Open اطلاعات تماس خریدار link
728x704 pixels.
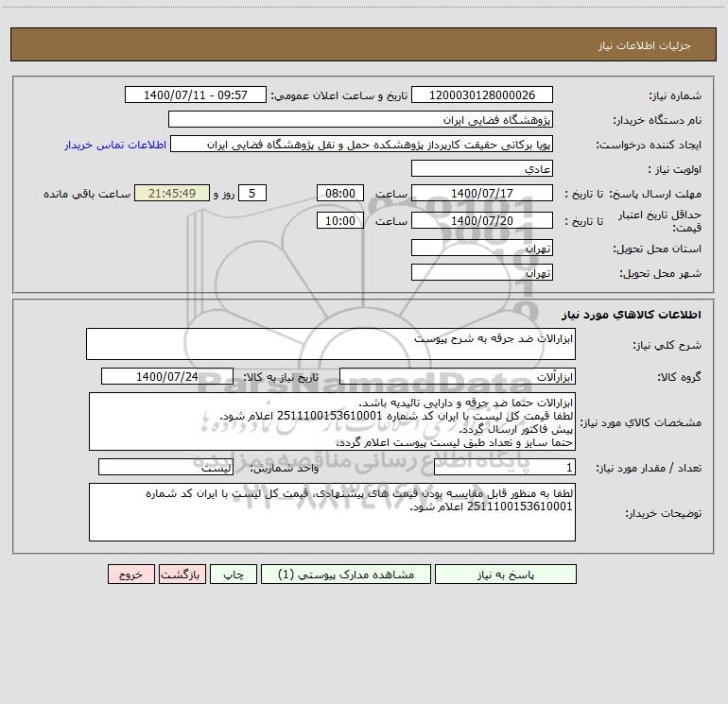tap(115, 145)
